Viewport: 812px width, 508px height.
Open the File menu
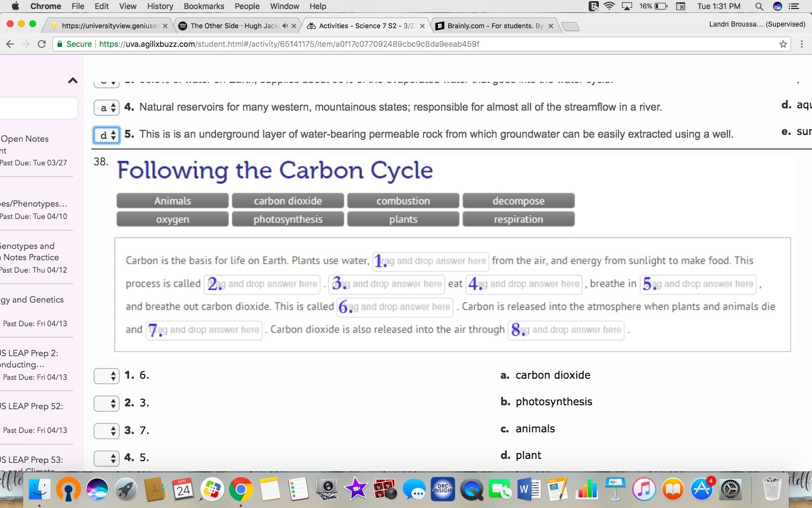coord(78,6)
